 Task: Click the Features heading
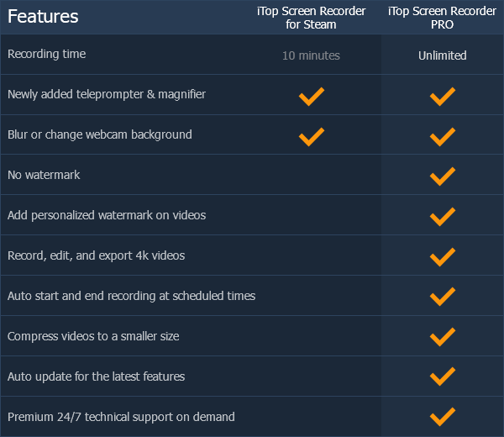click(x=43, y=17)
